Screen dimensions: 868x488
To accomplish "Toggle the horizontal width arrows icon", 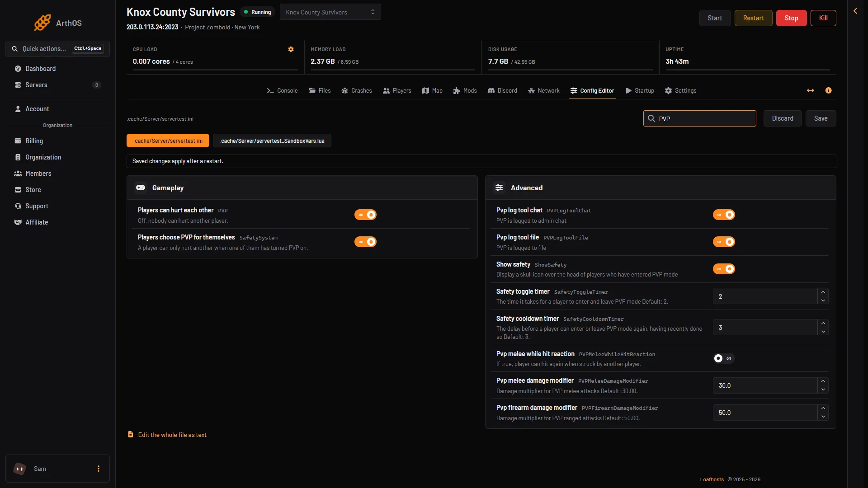I will 810,90.
